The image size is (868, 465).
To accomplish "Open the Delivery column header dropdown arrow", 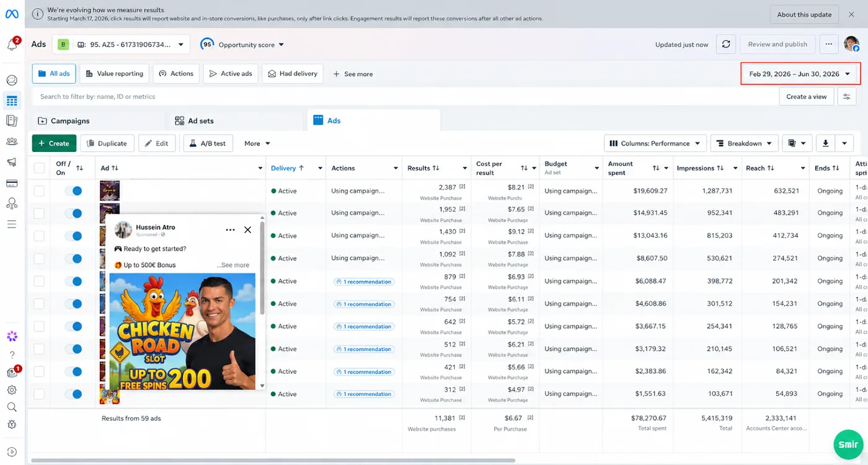I will [320, 168].
